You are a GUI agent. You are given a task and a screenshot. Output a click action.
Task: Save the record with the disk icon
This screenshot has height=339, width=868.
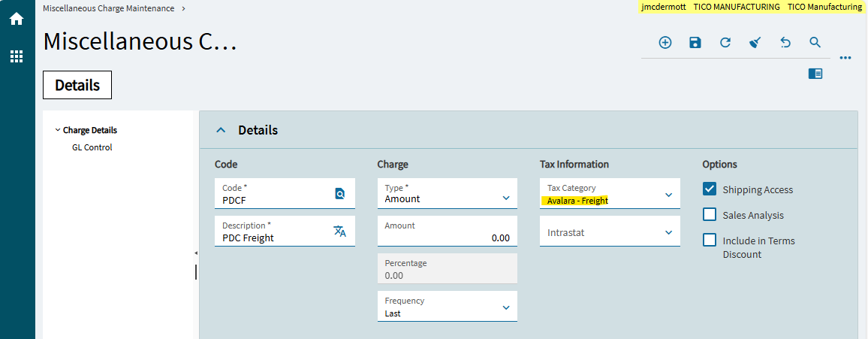tap(695, 43)
